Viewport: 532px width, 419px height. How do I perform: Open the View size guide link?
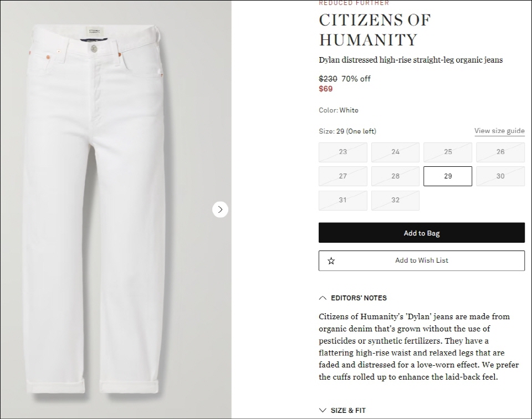point(499,131)
